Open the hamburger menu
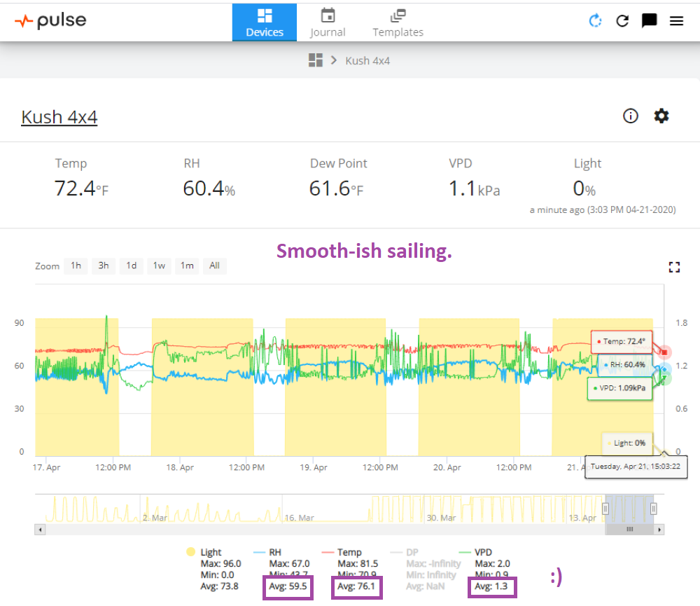The image size is (700, 606). point(676,20)
